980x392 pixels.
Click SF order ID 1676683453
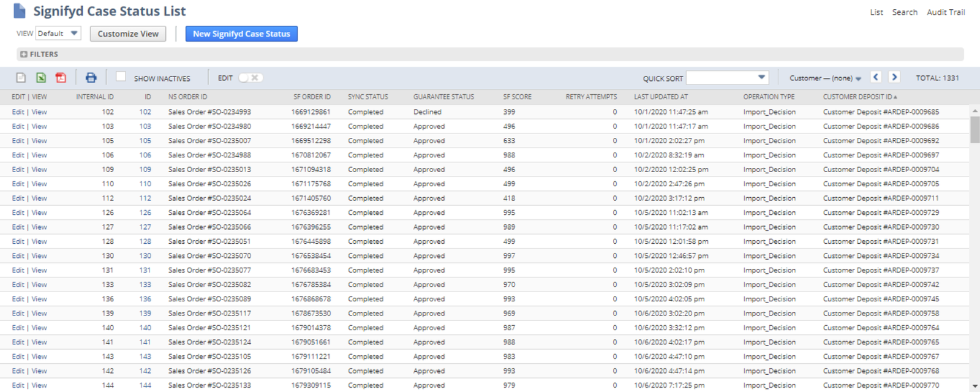[311, 270]
